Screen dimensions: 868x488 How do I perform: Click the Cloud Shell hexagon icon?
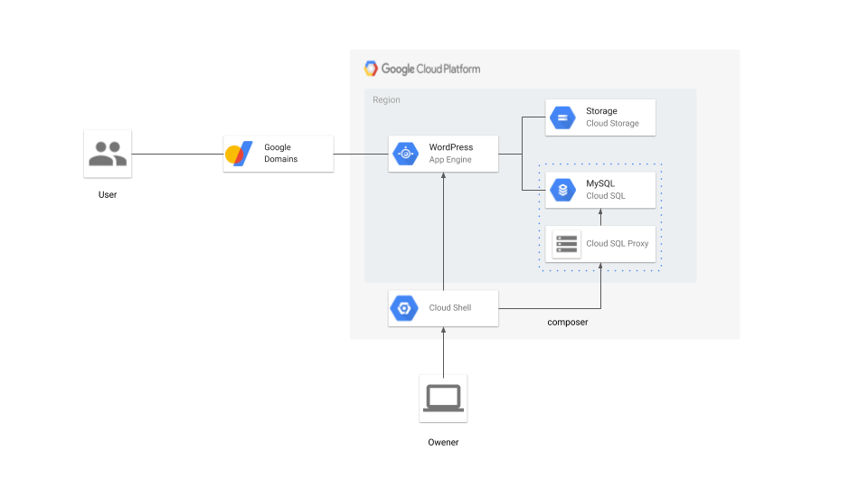[404, 308]
